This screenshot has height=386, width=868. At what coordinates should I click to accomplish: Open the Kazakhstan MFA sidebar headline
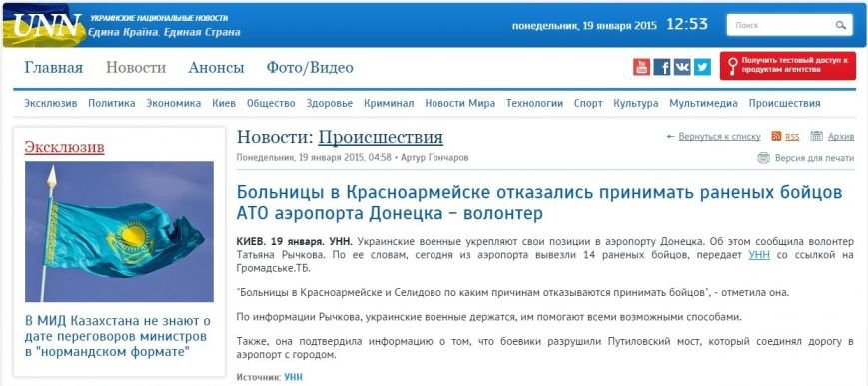pos(117,336)
